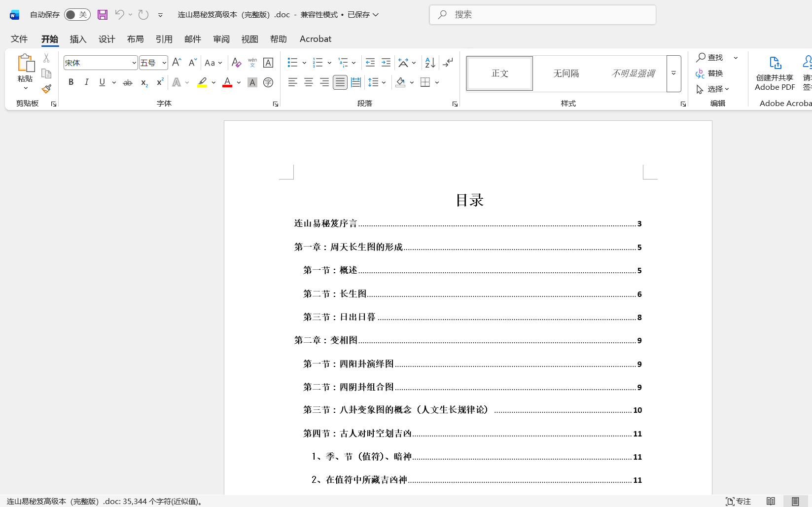This screenshot has width=812, height=507.
Task: Center align text
Action: tap(309, 82)
